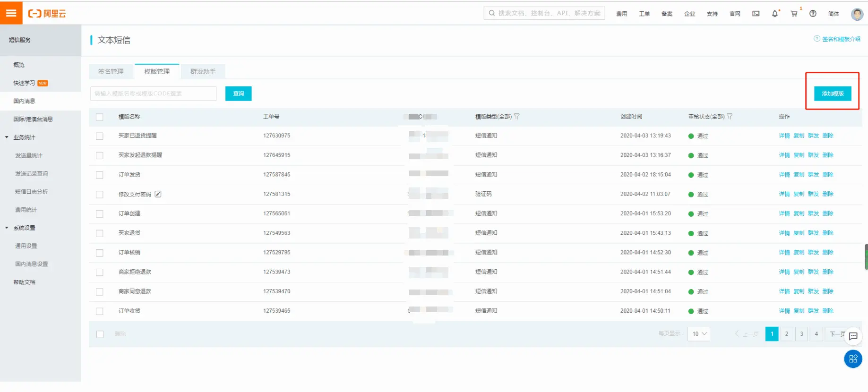Tick the checkbox for 订单发货 row
The height and width of the screenshot is (392, 868).
[100, 175]
